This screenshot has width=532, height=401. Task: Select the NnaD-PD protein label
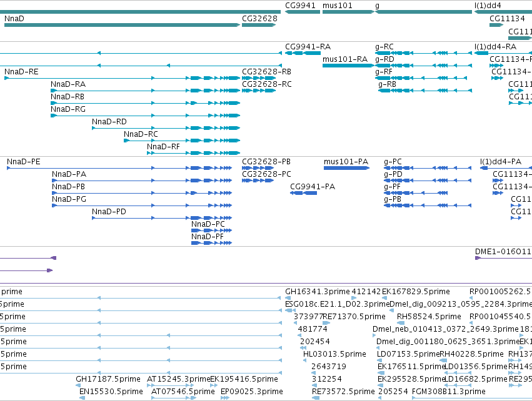pos(109,212)
